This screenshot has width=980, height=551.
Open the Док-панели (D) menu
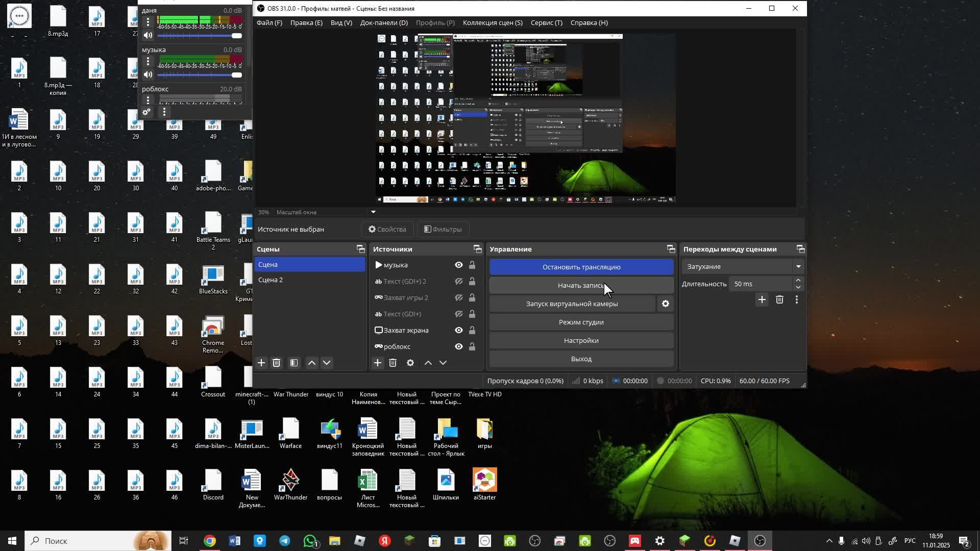[384, 23]
